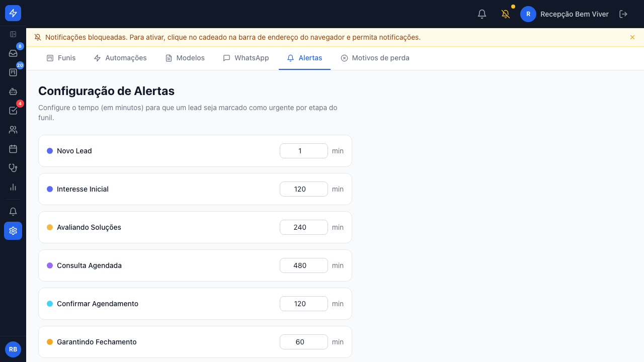Open the contacts people icon in sidebar
The width and height of the screenshot is (644, 362).
13,130
